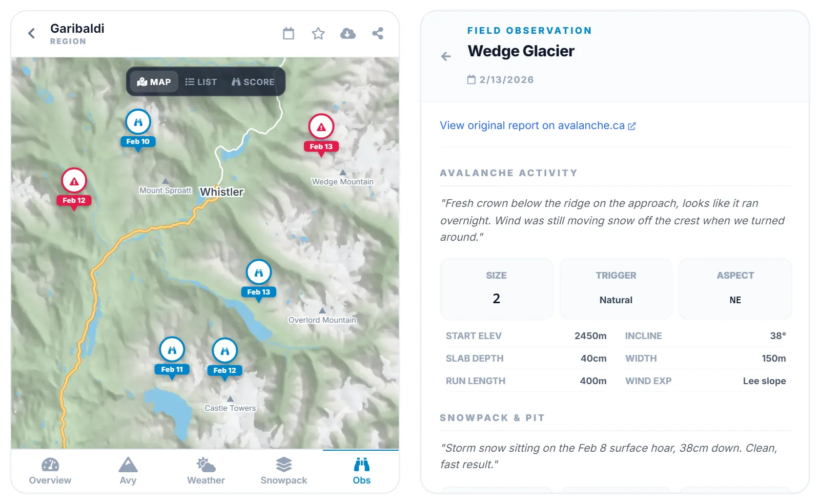
Task: Switch to MAP view
Action: point(154,82)
